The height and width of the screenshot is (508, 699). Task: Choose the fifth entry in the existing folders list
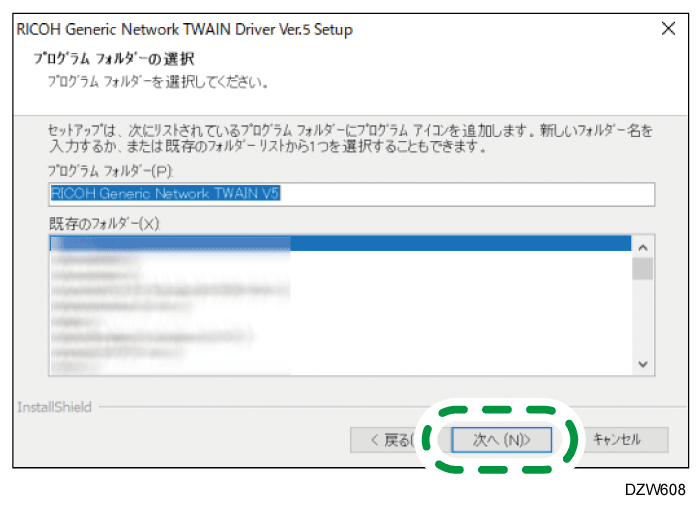341,306
